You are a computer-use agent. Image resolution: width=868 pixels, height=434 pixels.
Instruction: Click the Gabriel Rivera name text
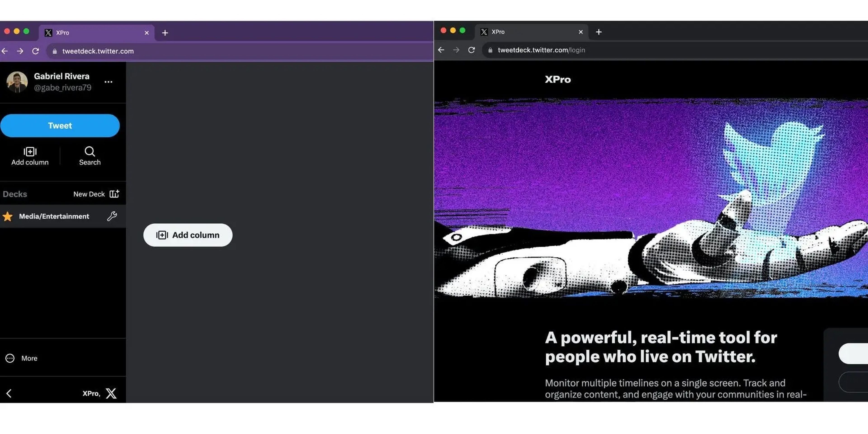tap(62, 76)
